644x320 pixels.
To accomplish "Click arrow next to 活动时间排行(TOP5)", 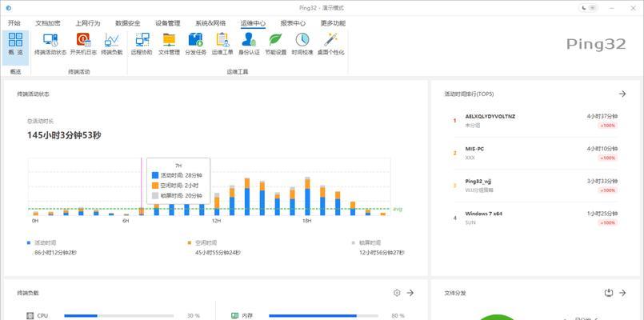I will pos(622,94).
